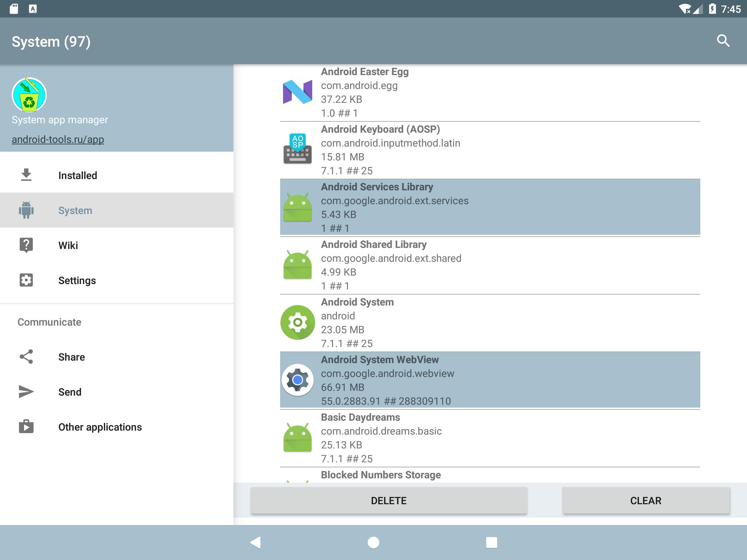
Task: Click the System android robot icon
Action: coord(26,210)
